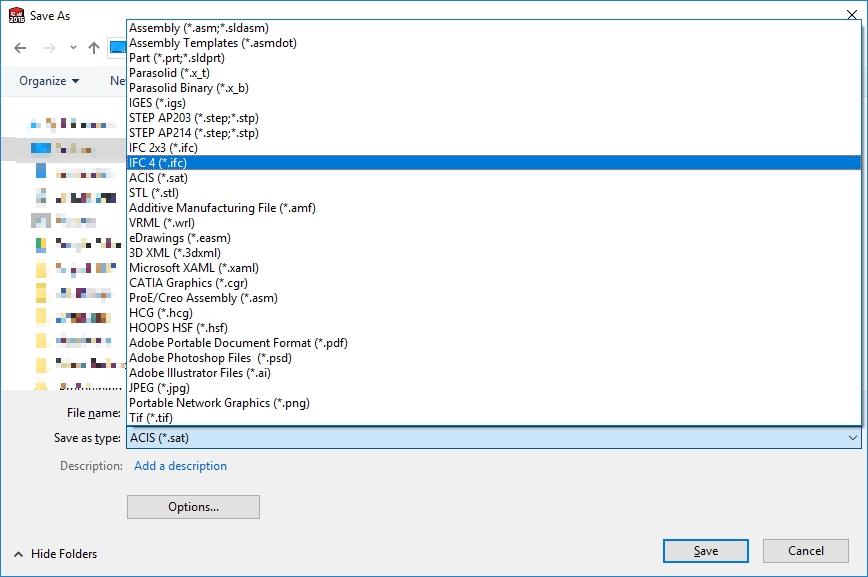Select JPEG (*.jpg) format
The height and width of the screenshot is (577, 868).
click(x=494, y=388)
